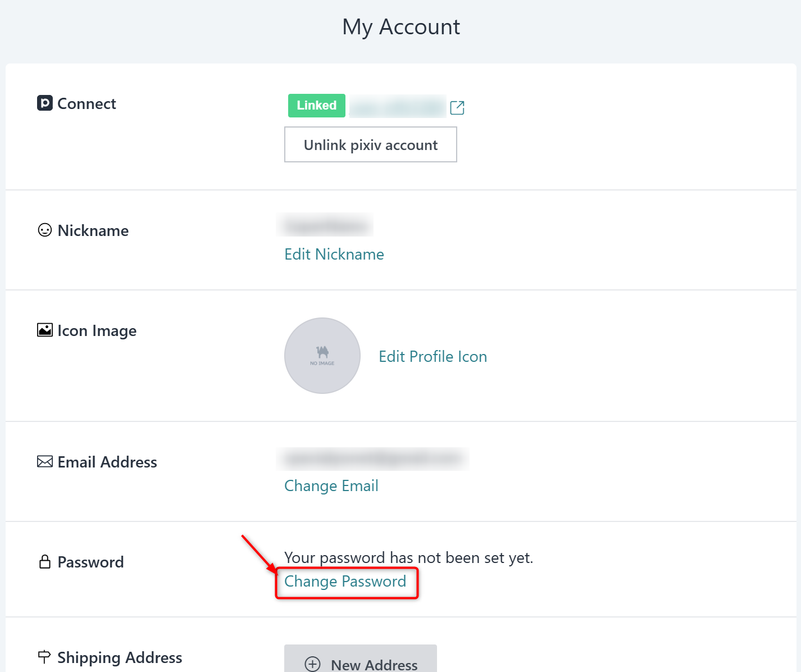Click the My Account page heading
Screen dimensions: 801x672
coord(401,27)
